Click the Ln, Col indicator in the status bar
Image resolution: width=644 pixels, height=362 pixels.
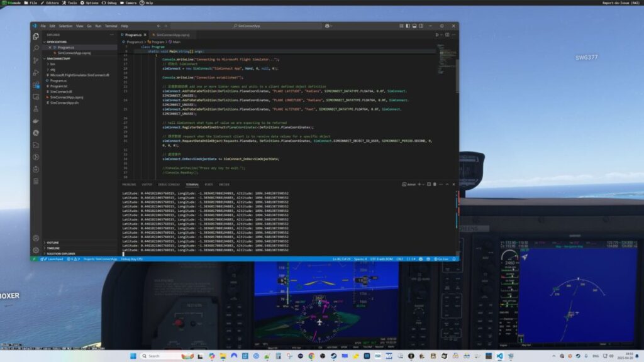click(x=341, y=259)
